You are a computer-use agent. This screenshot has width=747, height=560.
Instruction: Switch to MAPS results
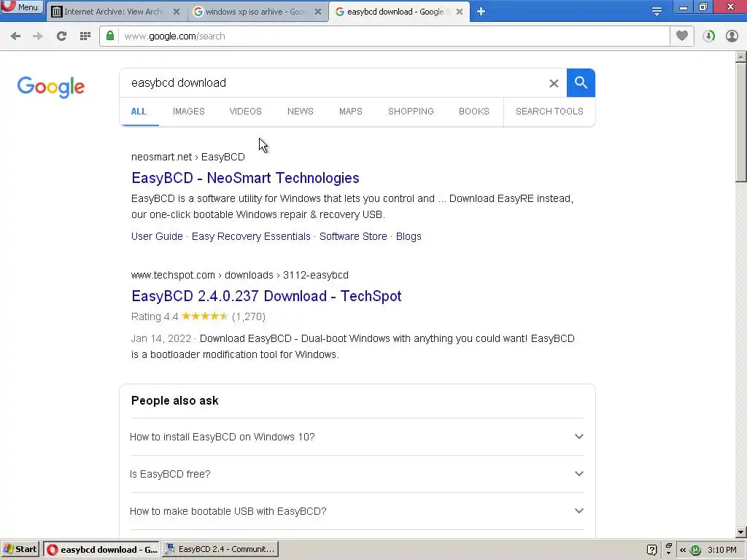click(x=351, y=112)
